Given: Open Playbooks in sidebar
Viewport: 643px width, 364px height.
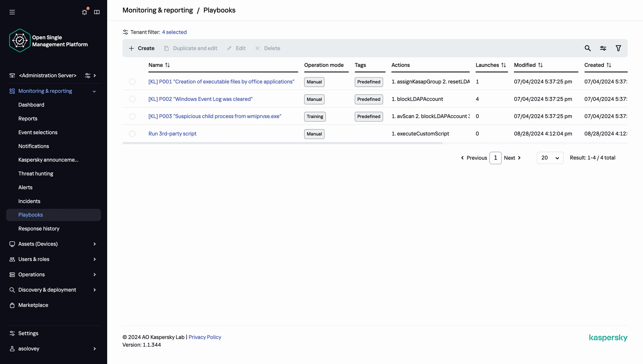Looking at the screenshot, I should pyautogui.click(x=53, y=215).
